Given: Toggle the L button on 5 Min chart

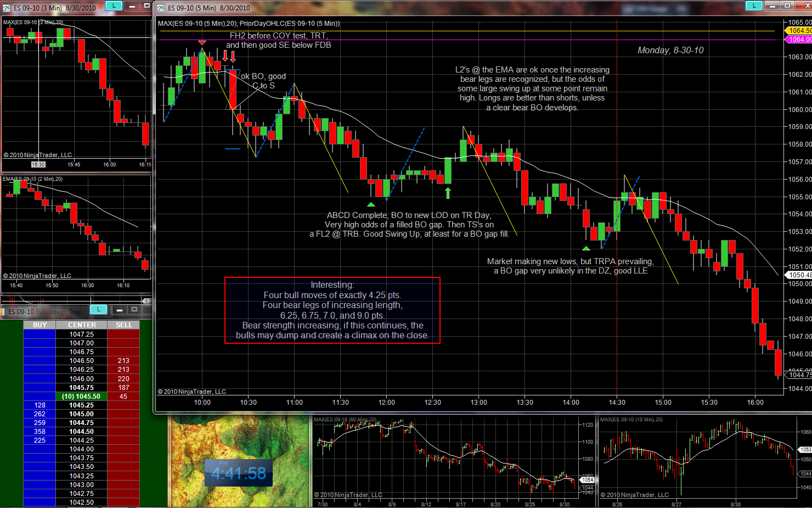Looking at the screenshot, I should (x=754, y=5).
